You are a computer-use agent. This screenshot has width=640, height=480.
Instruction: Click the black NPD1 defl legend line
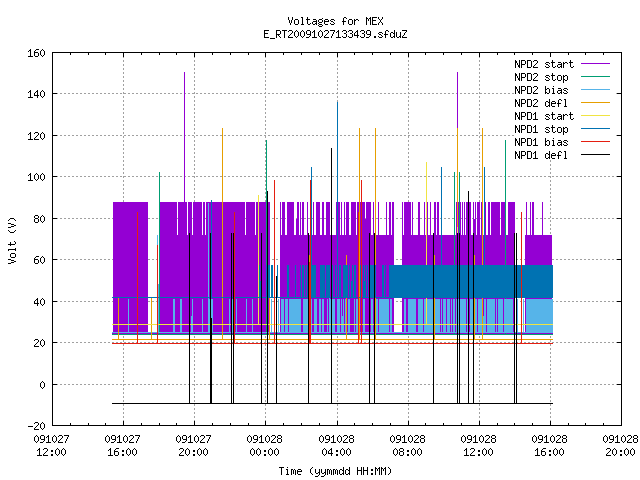[x=595, y=155]
